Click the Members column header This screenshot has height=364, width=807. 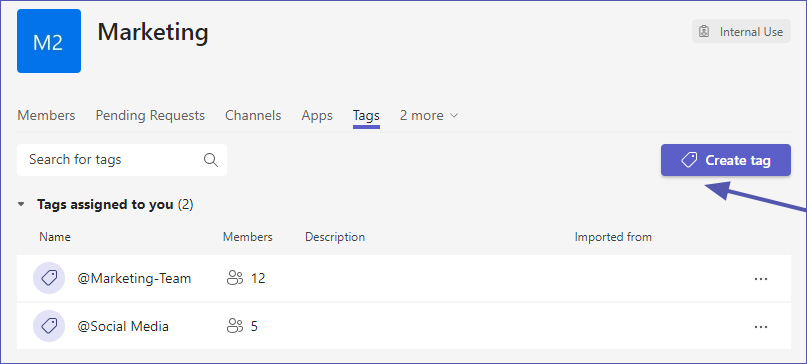[x=248, y=237]
